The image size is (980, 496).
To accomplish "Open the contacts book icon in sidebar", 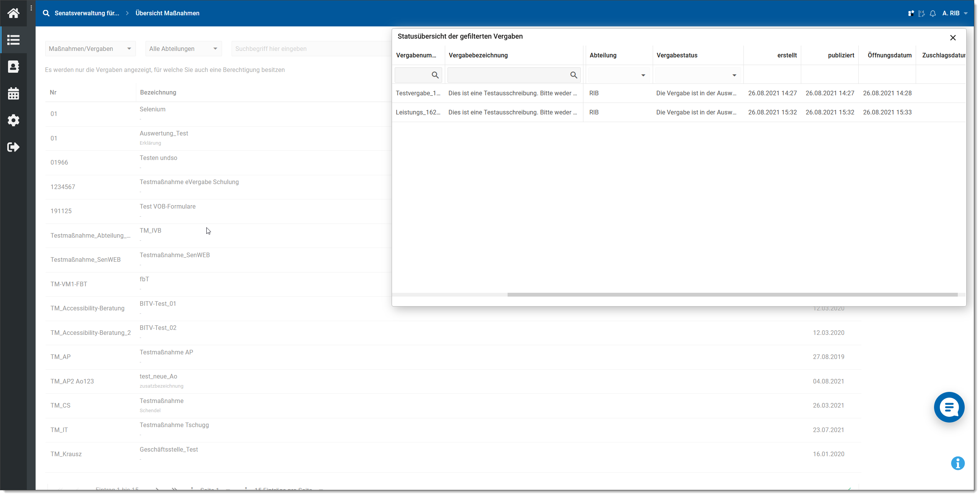I will point(13,67).
